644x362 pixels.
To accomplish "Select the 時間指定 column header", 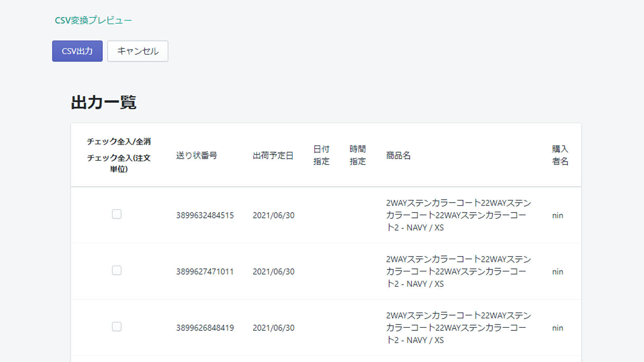I will click(357, 155).
